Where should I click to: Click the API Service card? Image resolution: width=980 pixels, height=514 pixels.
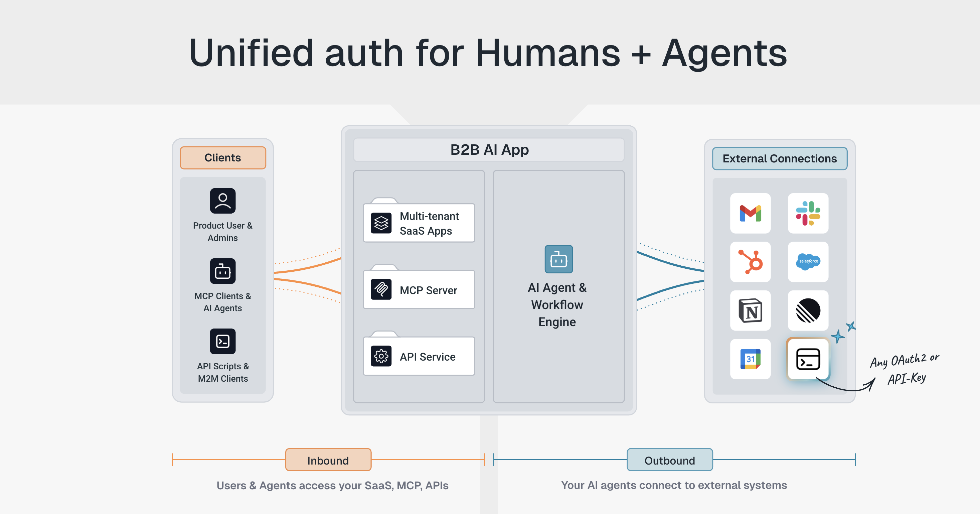click(x=419, y=356)
